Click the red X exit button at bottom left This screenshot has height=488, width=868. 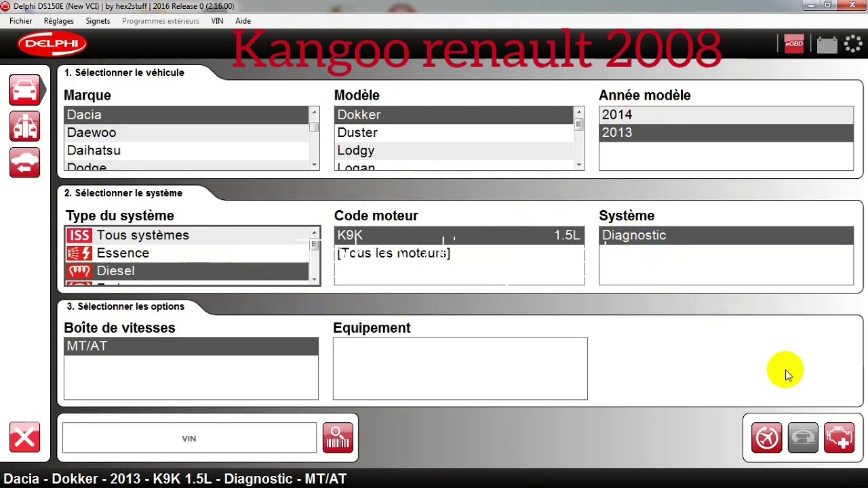[x=25, y=438]
